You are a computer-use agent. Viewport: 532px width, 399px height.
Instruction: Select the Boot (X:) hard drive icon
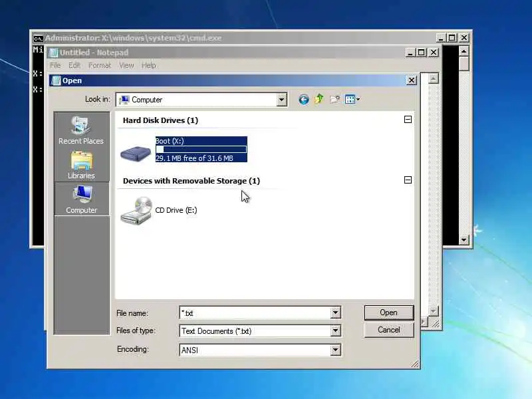[x=136, y=153]
